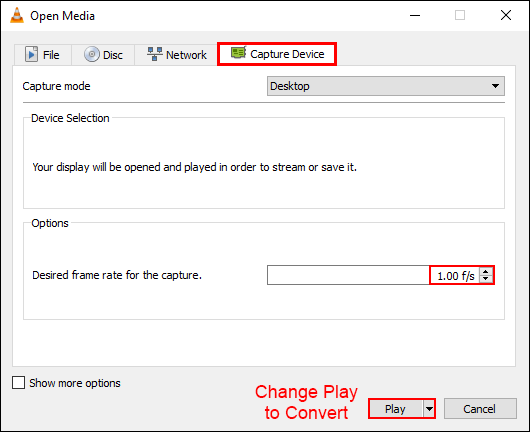Click the 'Options' group label
The height and width of the screenshot is (432, 530).
(x=50, y=223)
